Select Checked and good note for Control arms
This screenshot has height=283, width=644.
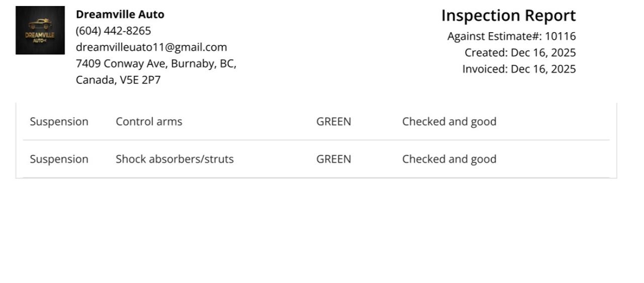click(x=449, y=122)
